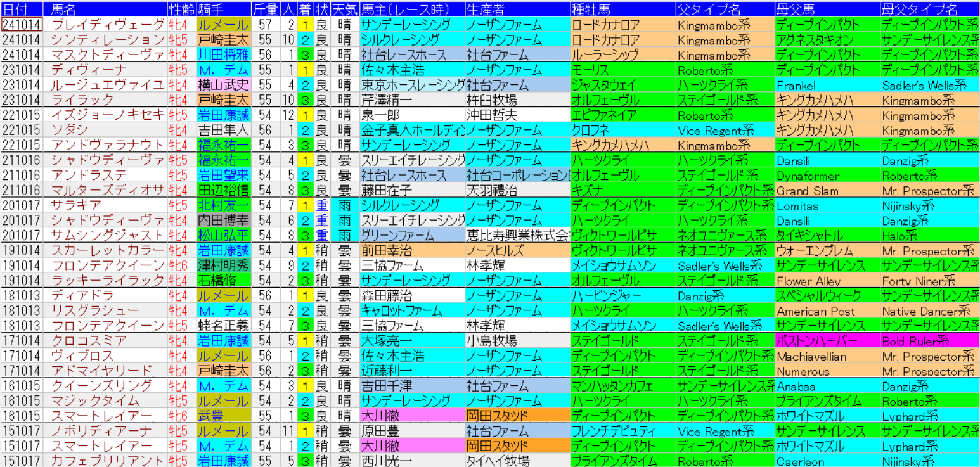Image resolution: width=980 pixels, height=467 pixels.
Task: Select horse name カフェブリリアント
Action: click(x=105, y=461)
